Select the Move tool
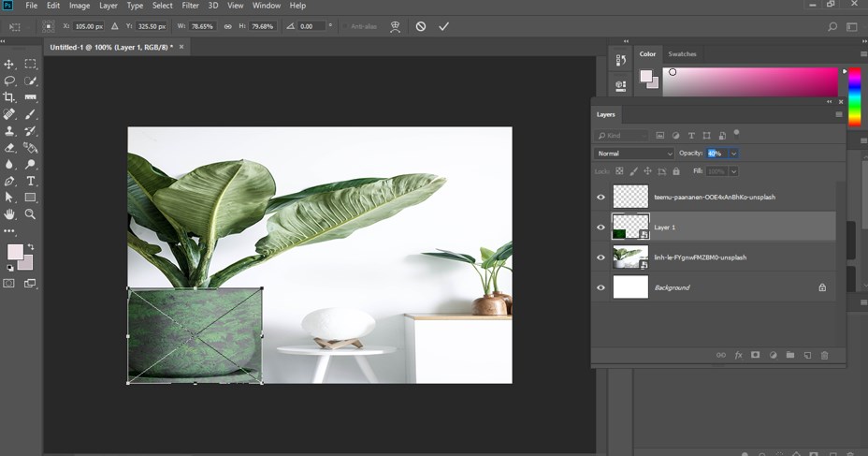Viewport: 868px width, 456px height. click(9, 64)
